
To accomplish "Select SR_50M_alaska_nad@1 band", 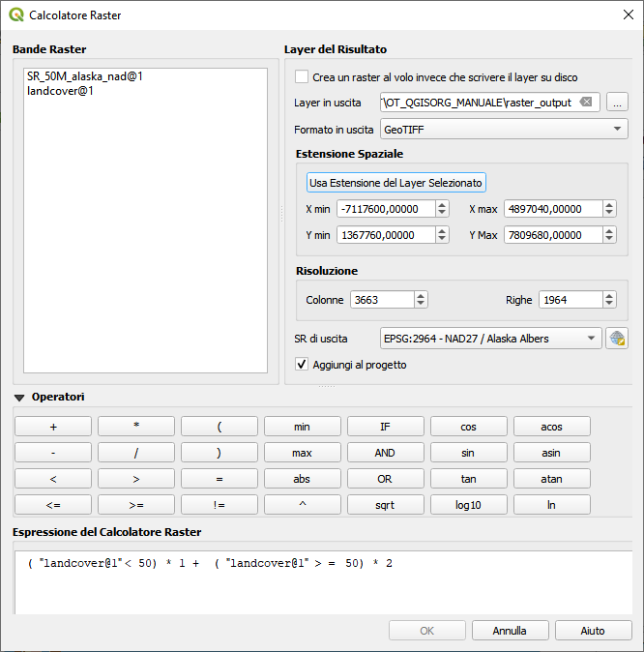I will (85, 76).
